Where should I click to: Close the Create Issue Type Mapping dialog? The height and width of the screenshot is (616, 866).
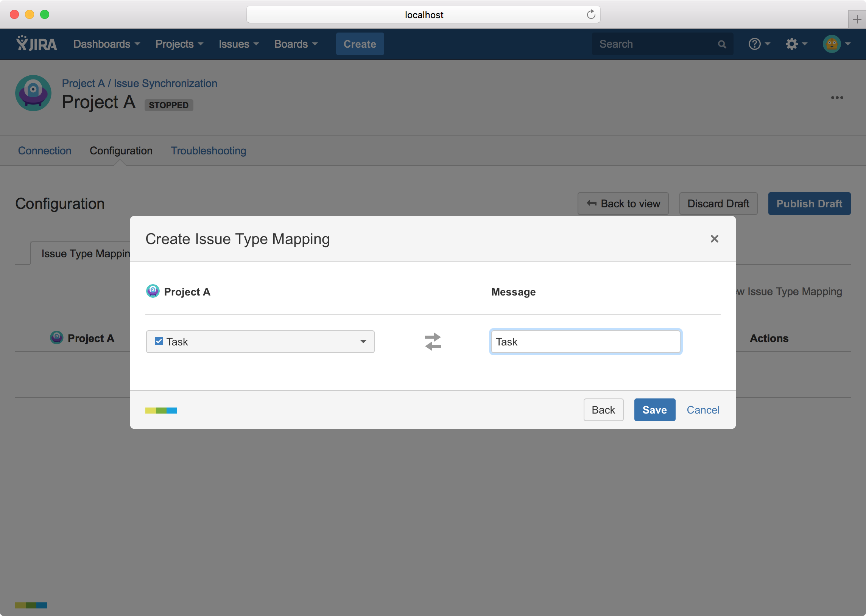714,239
